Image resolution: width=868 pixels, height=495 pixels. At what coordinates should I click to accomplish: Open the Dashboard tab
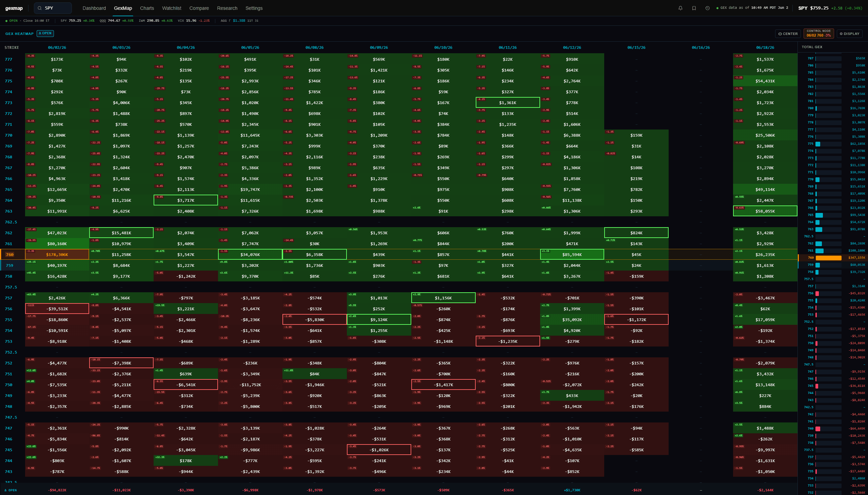(x=94, y=8)
